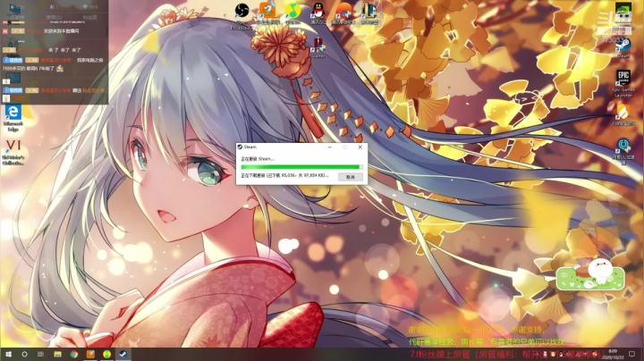The width and height of the screenshot is (644, 361).
Task: Switch to Steam on taskbar
Action: click(x=123, y=354)
